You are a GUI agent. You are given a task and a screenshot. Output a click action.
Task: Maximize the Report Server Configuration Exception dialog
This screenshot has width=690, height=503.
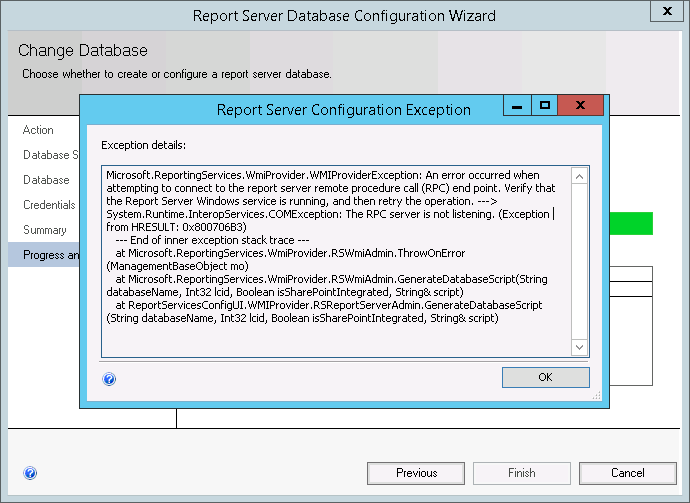545,106
